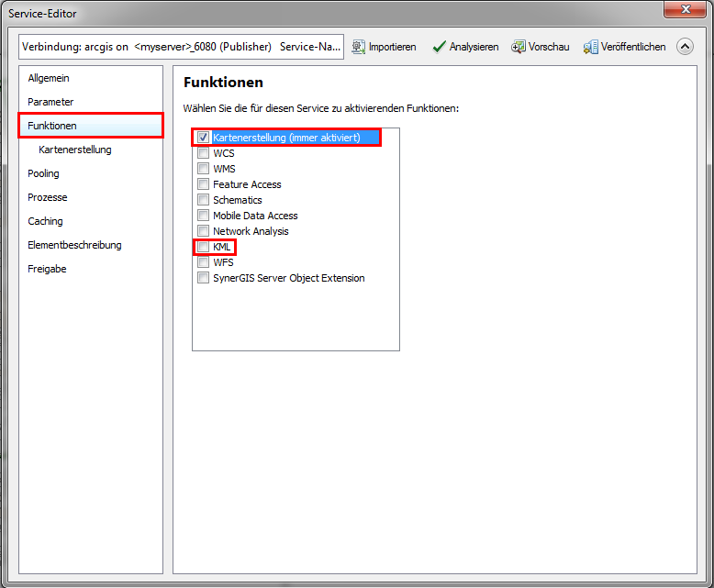Open Vorschau preview from the toolbar
The image size is (714, 588).
pos(519,47)
